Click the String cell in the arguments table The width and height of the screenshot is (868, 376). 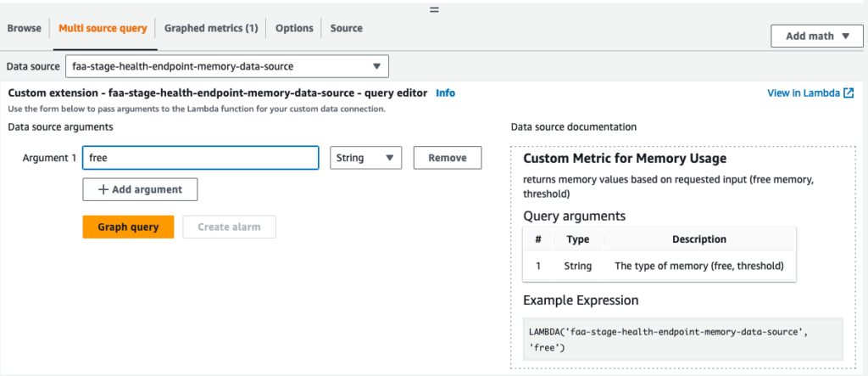click(x=578, y=266)
